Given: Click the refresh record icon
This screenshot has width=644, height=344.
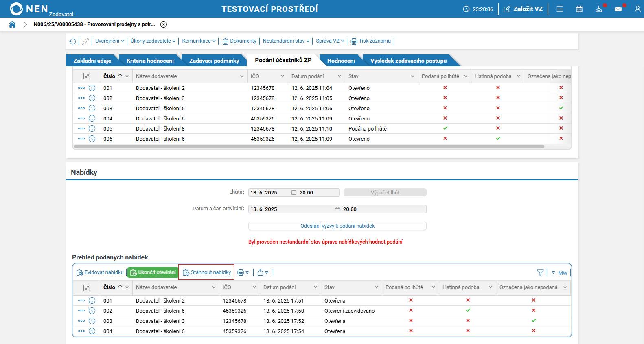Looking at the screenshot, I should 73,41.
